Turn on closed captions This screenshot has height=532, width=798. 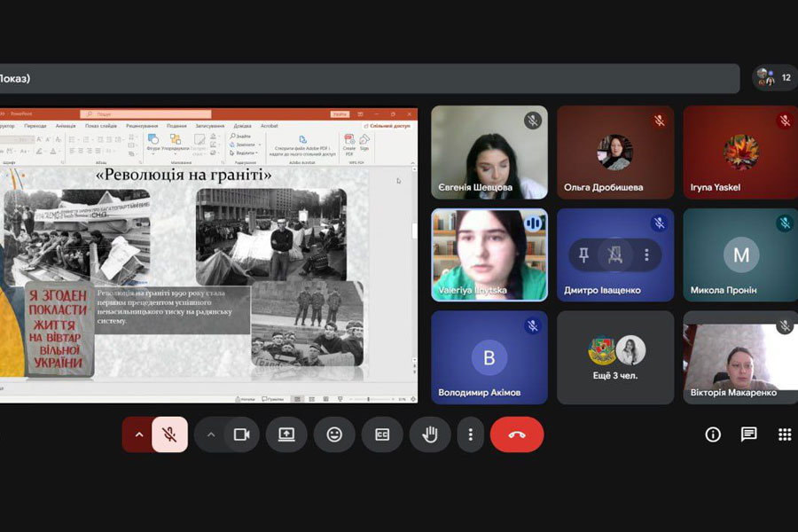pos(382,434)
